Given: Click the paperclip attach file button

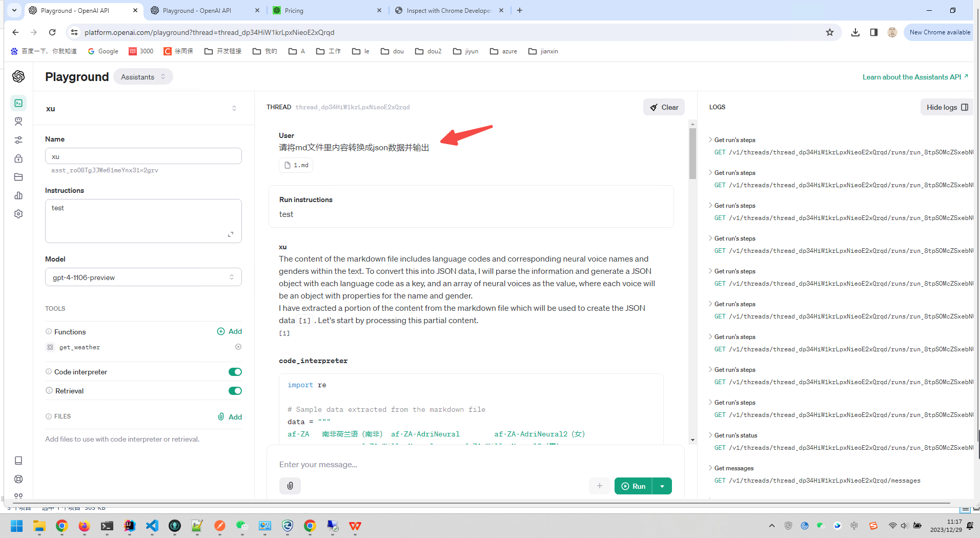Looking at the screenshot, I should point(290,486).
